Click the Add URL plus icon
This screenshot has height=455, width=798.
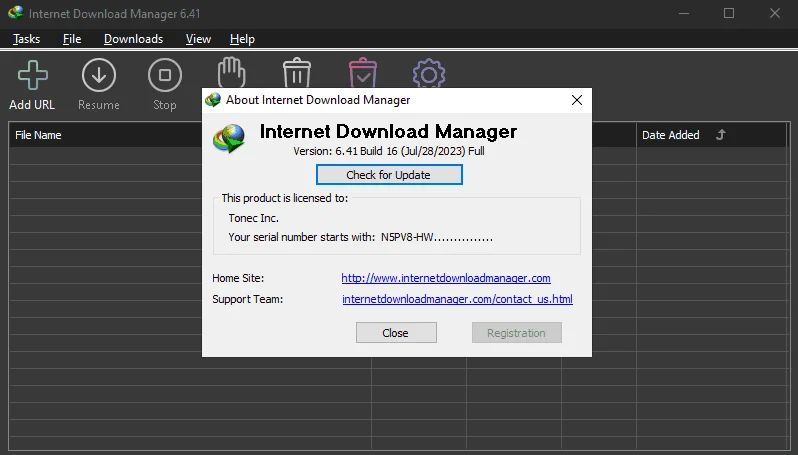tap(33, 75)
